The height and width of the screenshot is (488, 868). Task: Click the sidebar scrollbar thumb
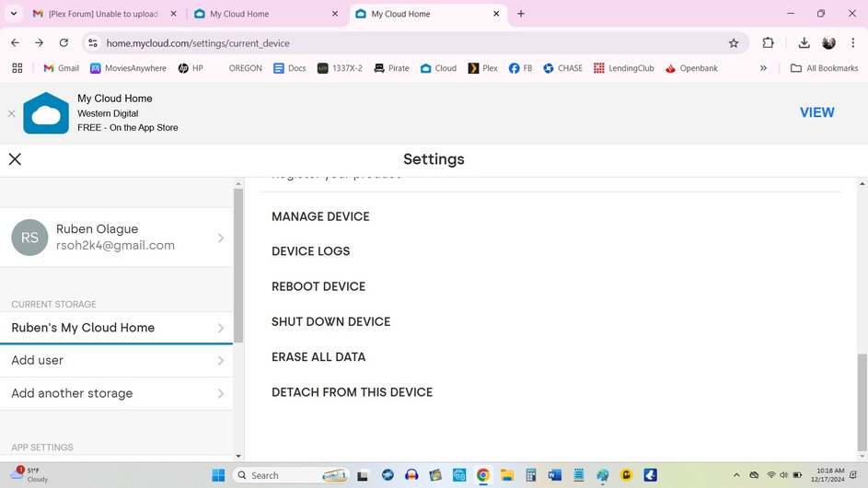(x=238, y=266)
